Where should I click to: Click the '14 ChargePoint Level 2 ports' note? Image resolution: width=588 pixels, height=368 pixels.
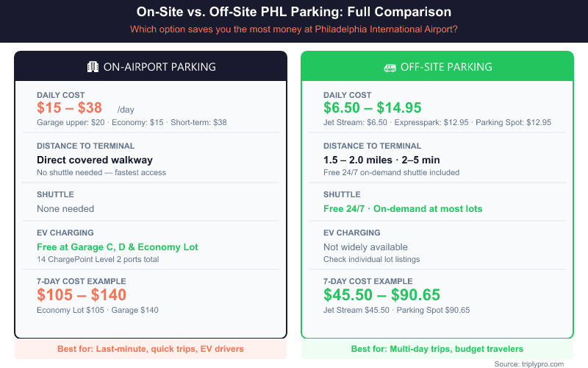tap(97, 260)
